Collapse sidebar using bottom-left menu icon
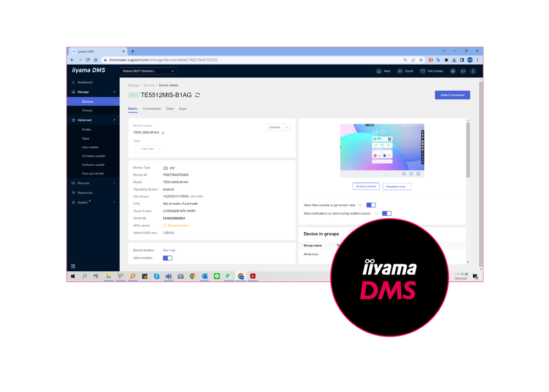 coord(73,266)
